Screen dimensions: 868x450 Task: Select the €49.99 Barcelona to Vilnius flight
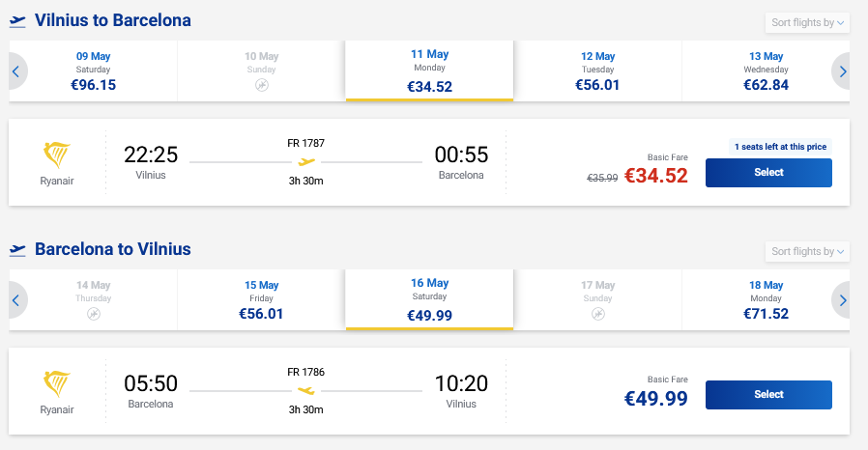[768, 395]
